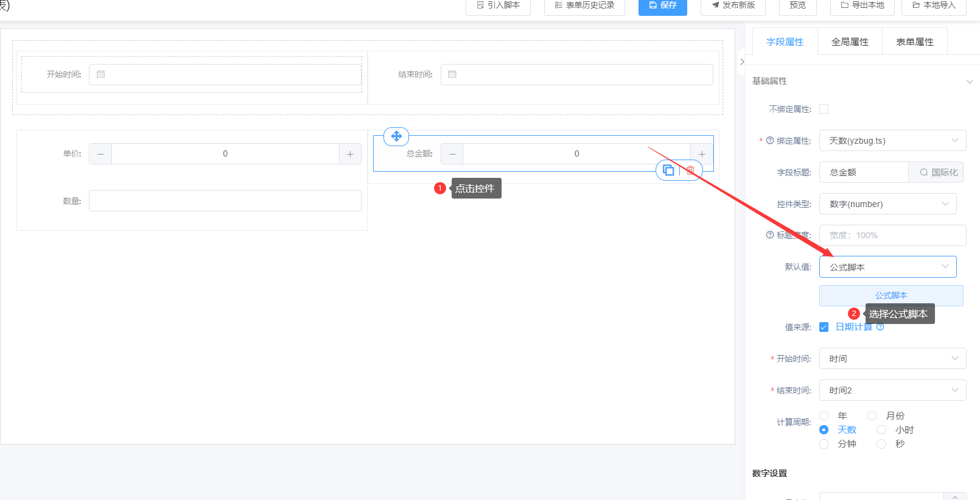Select the 小时 calculation period
Image resolution: width=980 pixels, height=500 pixels.
coord(881,430)
